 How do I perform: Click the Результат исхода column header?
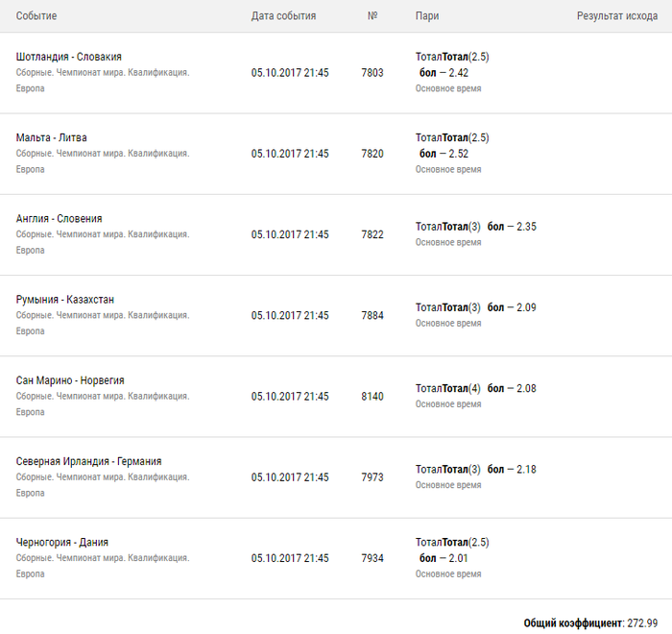click(616, 16)
